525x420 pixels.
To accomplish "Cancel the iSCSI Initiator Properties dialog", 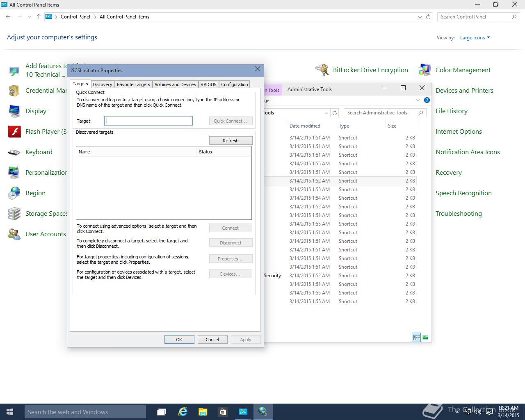I will pyautogui.click(x=212, y=340).
